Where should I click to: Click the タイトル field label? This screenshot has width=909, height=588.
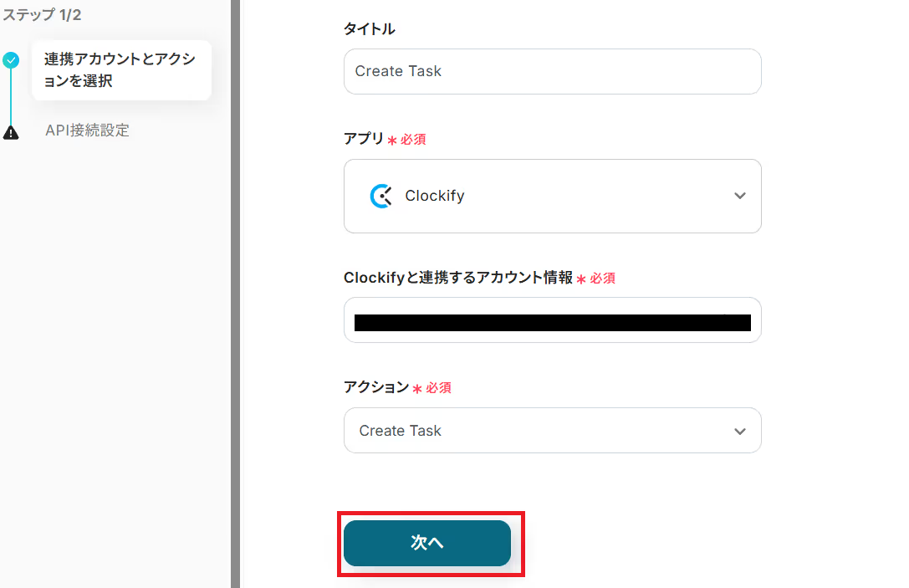pyautogui.click(x=369, y=29)
